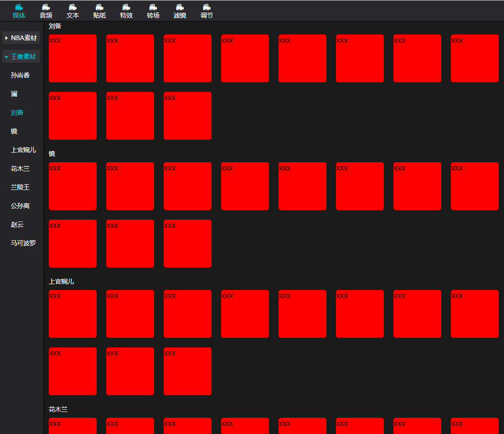Click the camera icon above 音频

click(x=46, y=7)
